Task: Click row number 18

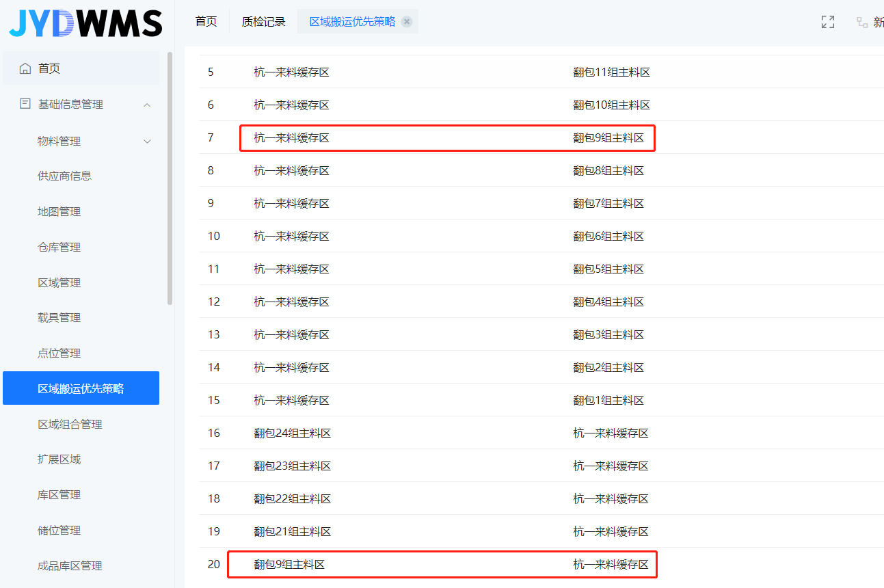Action: point(214,498)
